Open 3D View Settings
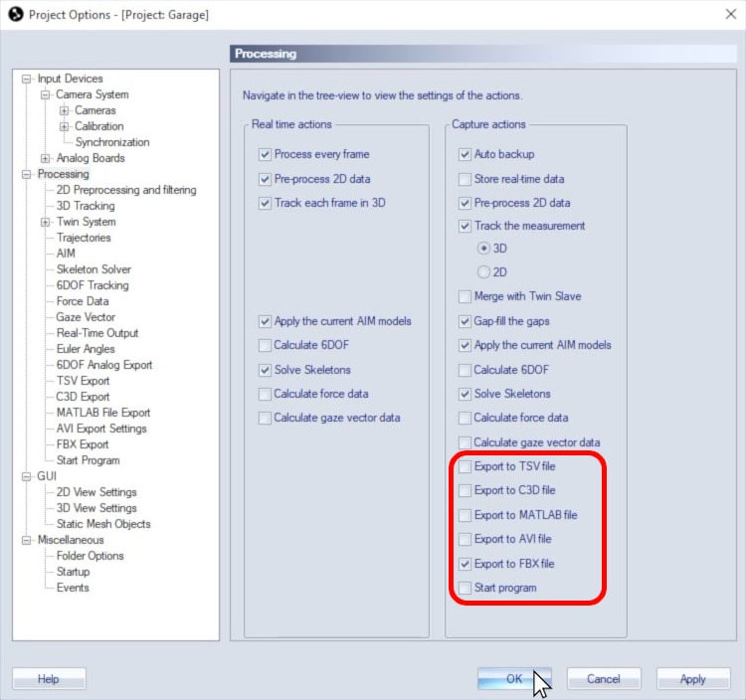 pyautogui.click(x=96, y=508)
